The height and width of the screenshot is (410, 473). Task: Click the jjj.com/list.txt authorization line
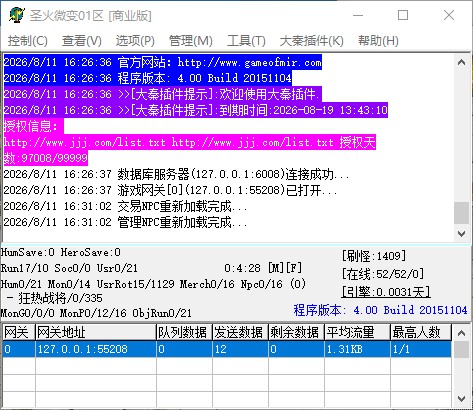(x=190, y=142)
